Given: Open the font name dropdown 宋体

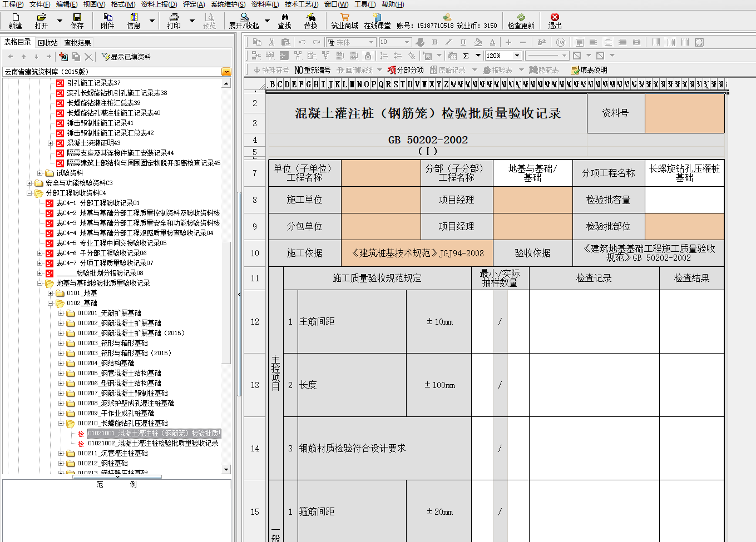Looking at the screenshot, I should click(371, 42).
